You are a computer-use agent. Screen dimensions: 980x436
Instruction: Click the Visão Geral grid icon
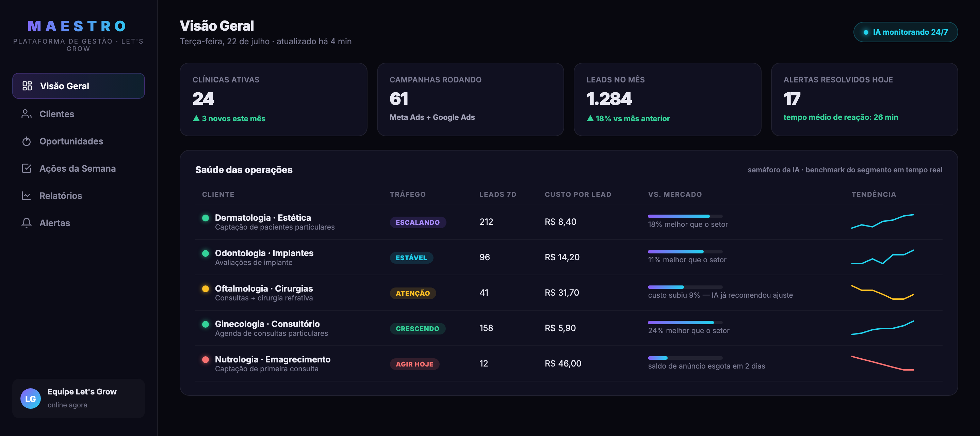(27, 86)
